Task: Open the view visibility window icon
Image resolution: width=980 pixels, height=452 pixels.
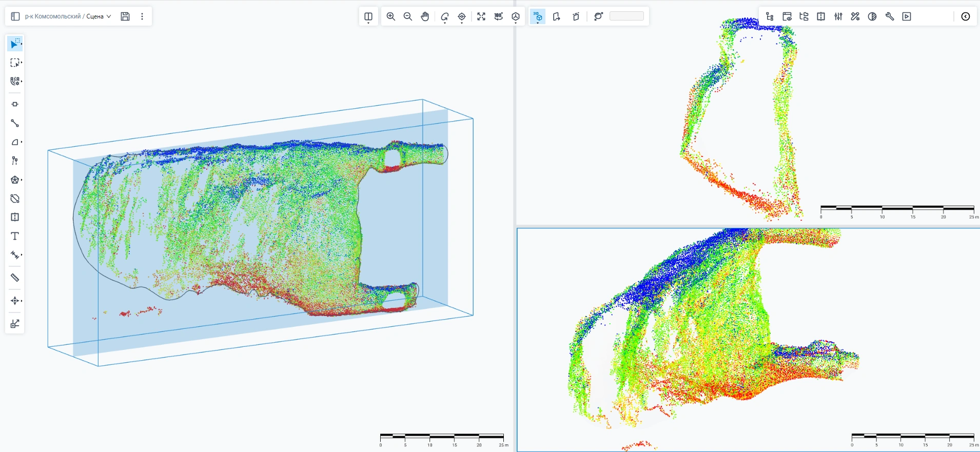Action: point(787,16)
